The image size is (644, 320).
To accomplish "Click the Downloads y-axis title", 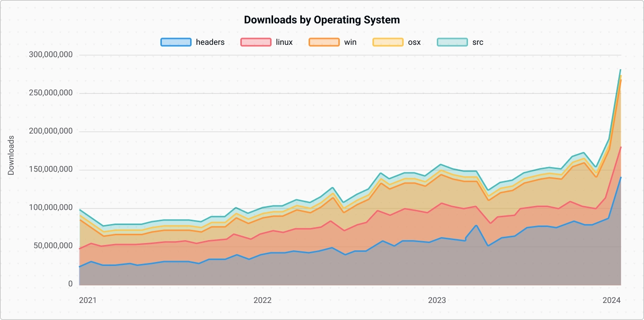I will coord(11,155).
